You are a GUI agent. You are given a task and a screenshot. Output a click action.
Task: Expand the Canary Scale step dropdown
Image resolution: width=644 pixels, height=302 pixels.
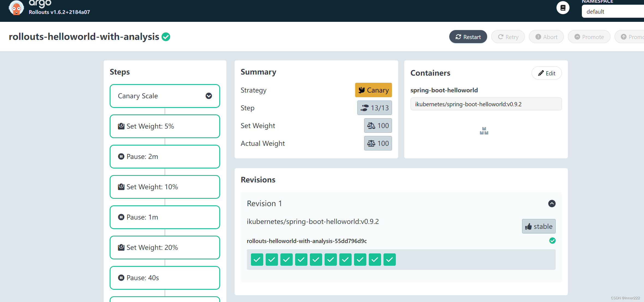pos(209,96)
